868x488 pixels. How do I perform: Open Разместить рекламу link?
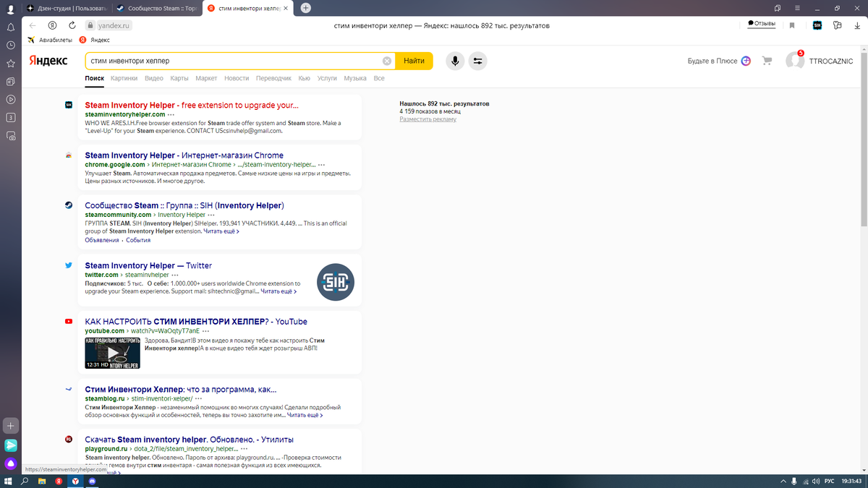[428, 119]
